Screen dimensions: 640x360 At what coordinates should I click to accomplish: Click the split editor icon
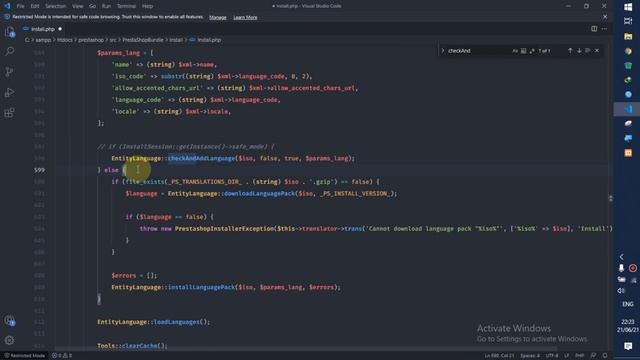click(x=594, y=29)
